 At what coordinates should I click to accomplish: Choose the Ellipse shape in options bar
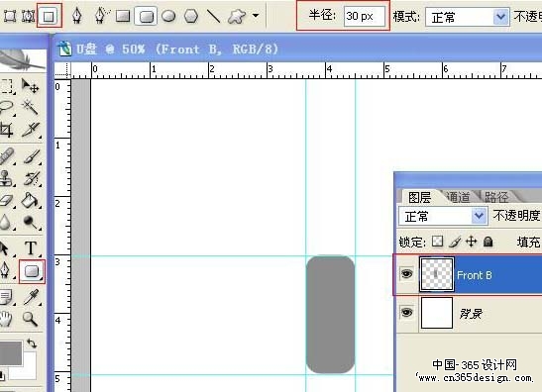pos(168,16)
